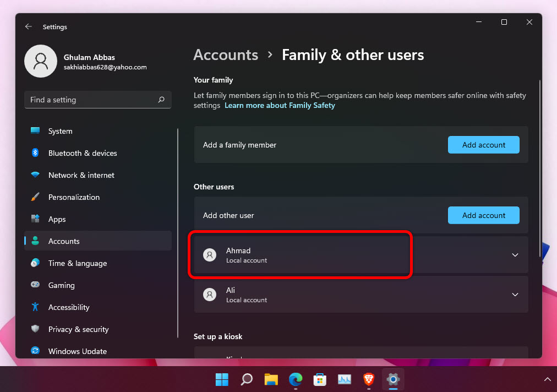Open Windows Update page
Viewport: 557px width, 392px height.
[x=97, y=351]
